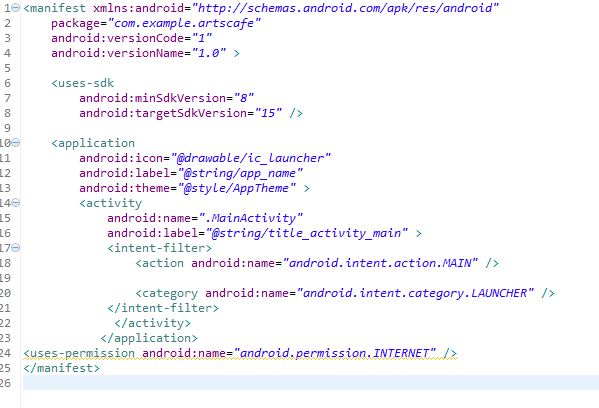The height and width of the screenshot is (408, 599).
Task: Collapse the intent-filter fold marker
Action: [16, 248]
